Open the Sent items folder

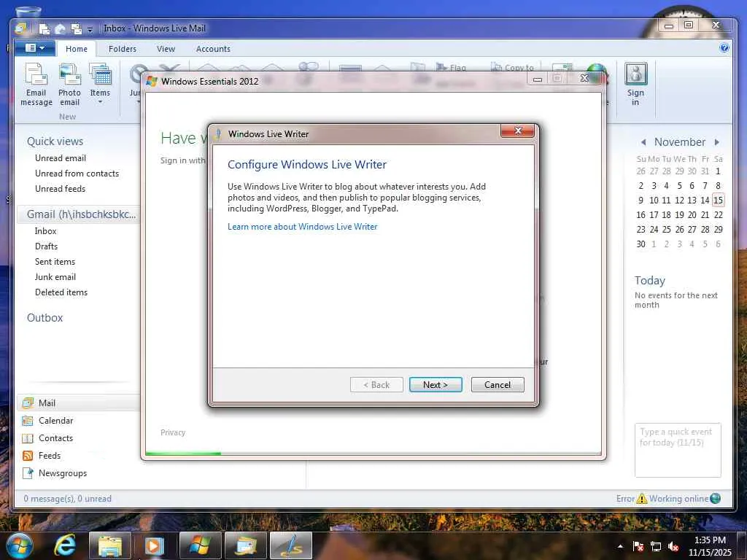click(55, 262)
